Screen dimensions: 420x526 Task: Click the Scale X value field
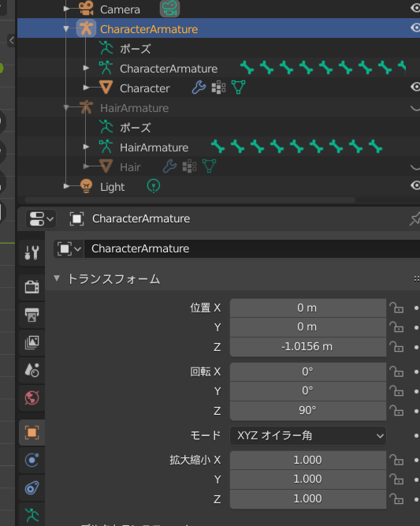[307, 460]
